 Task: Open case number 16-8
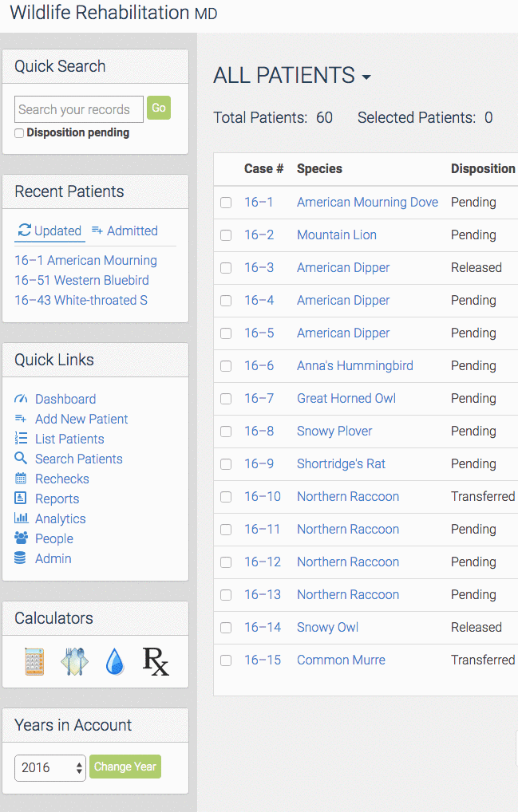point(259,431)
